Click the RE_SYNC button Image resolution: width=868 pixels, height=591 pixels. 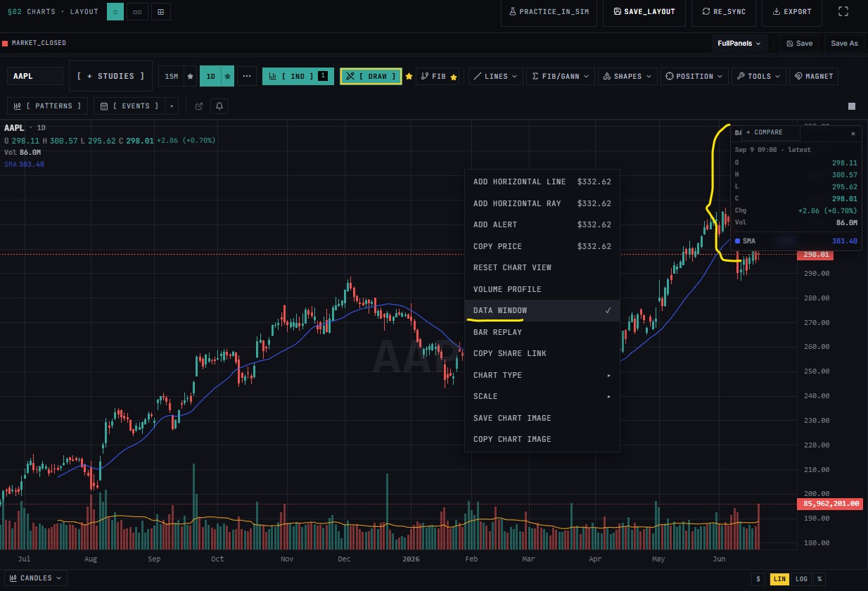[x=723, y=12]
